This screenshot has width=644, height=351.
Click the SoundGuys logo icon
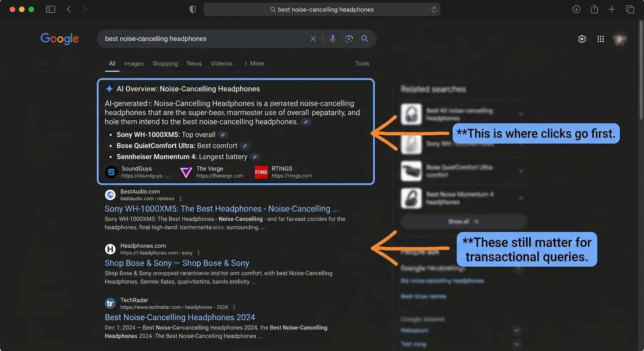pyautogui.click(x=111, y=172)
